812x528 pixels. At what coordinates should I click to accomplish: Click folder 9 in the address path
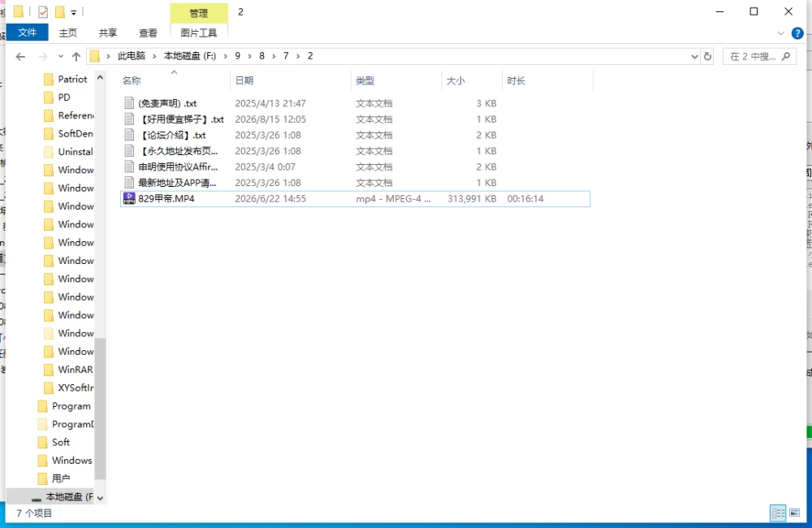[238, 56]
